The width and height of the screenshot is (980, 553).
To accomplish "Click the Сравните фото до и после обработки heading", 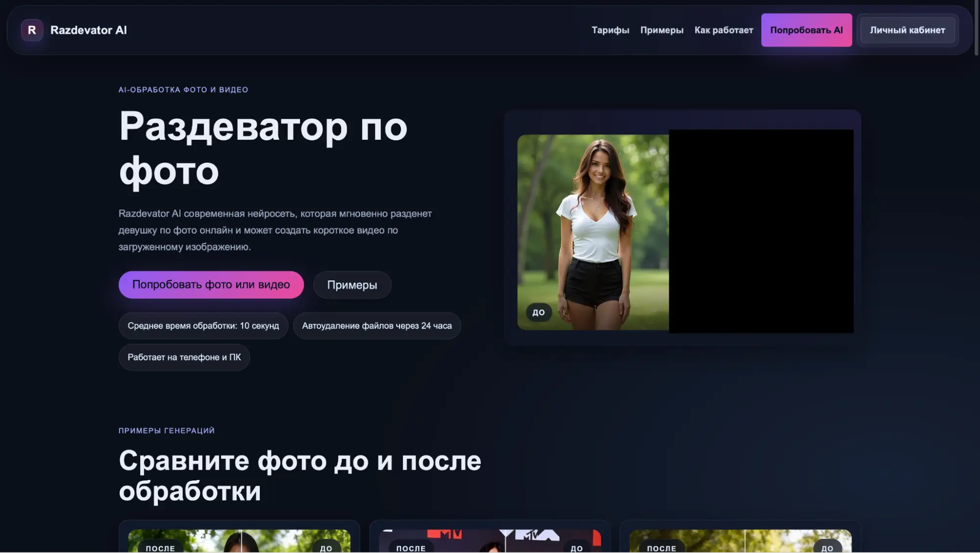I will (x=300, y=475).
